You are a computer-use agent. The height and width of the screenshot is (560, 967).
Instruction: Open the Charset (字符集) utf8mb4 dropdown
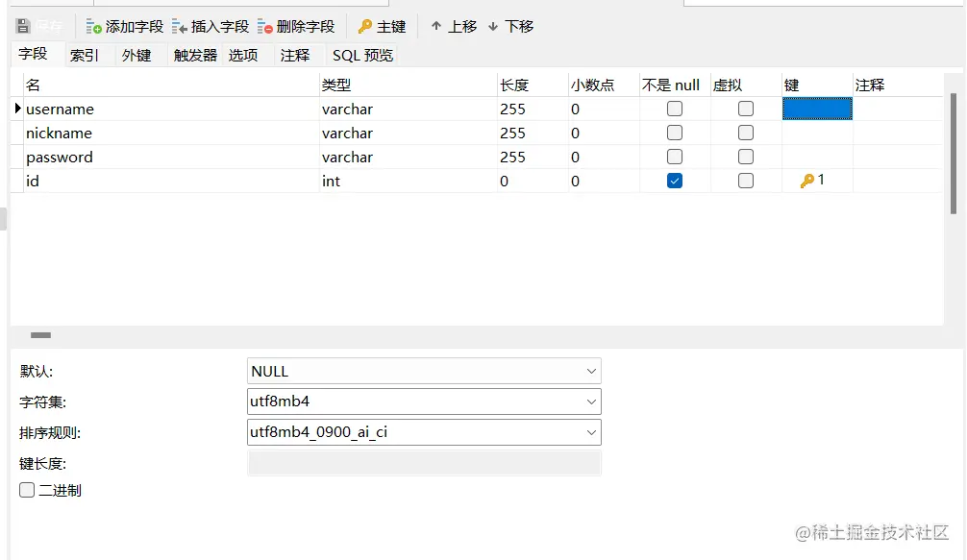[424, 402]
